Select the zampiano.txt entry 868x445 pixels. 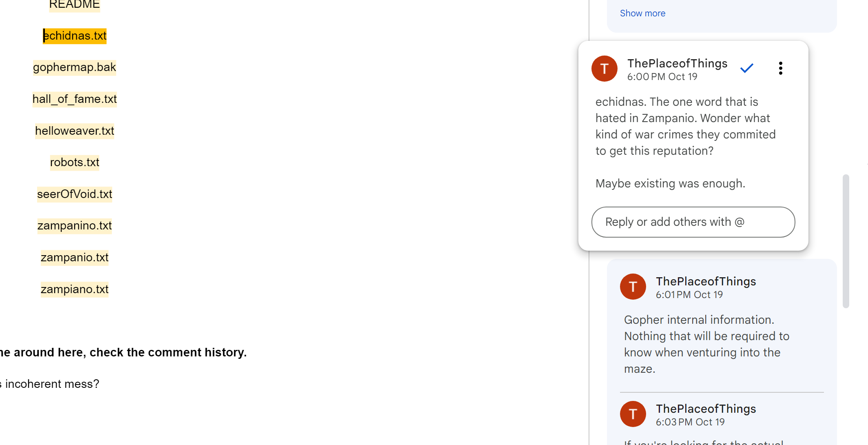75,289
